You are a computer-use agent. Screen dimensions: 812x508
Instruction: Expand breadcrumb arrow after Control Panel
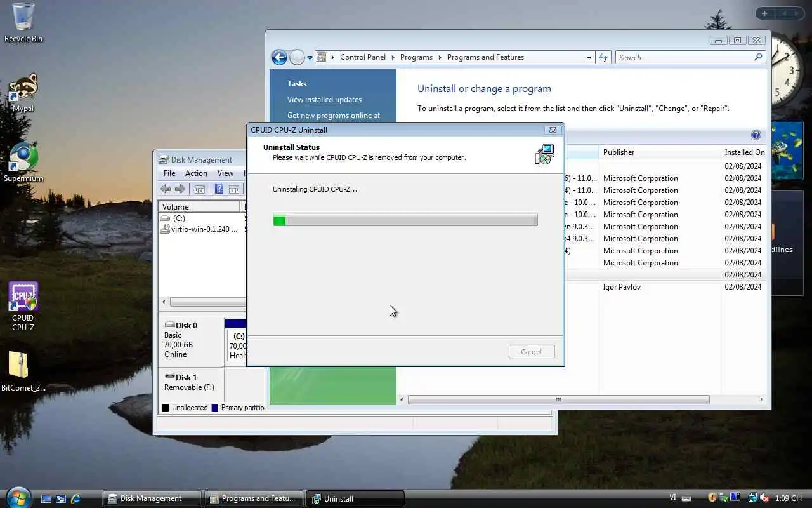coord(393,57)
